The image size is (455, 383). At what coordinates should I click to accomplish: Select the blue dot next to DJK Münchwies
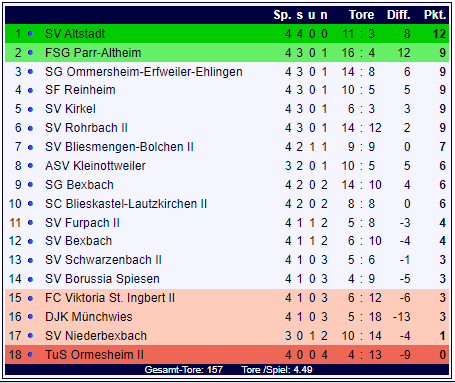point(30,317)
